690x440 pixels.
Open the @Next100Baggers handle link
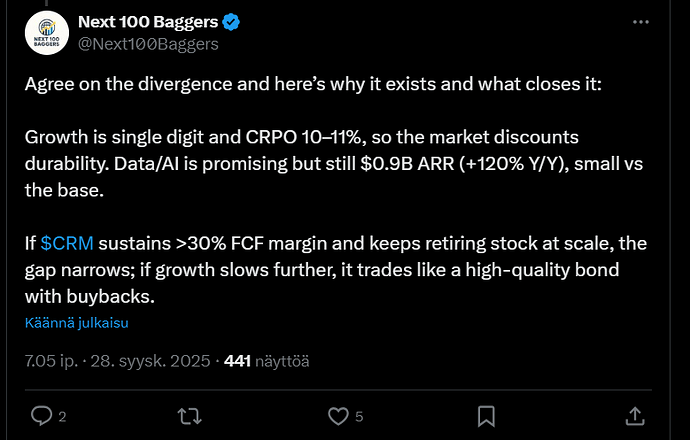click(148, 44)
